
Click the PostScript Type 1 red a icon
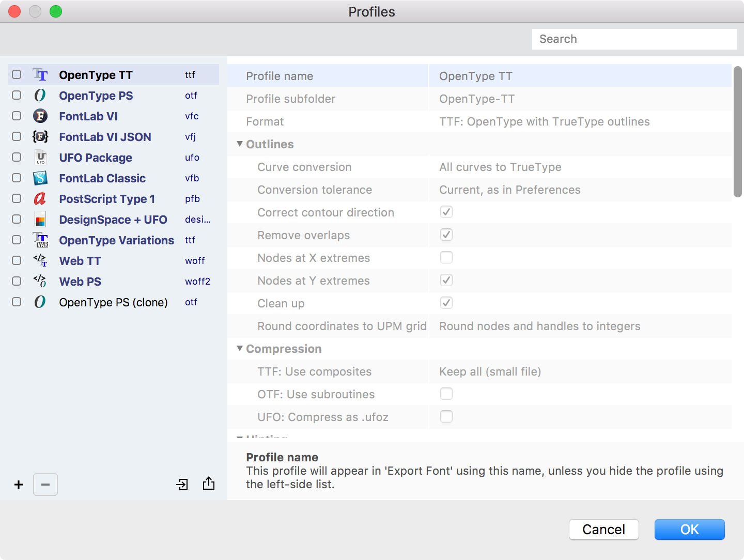click(40, 199)
